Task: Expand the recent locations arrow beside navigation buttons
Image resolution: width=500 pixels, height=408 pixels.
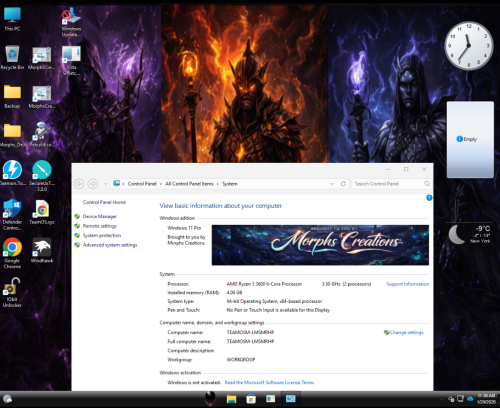Action: pos(105,184)
